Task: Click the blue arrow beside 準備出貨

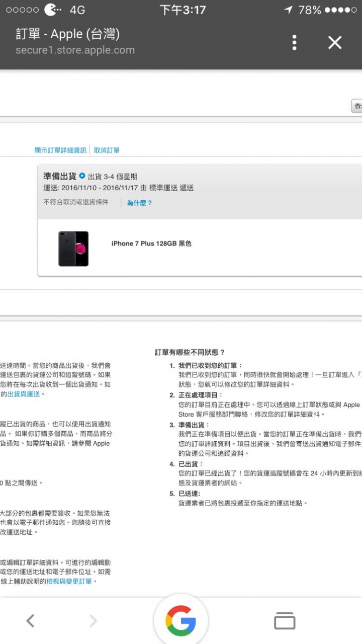Action: pos(82,176)
